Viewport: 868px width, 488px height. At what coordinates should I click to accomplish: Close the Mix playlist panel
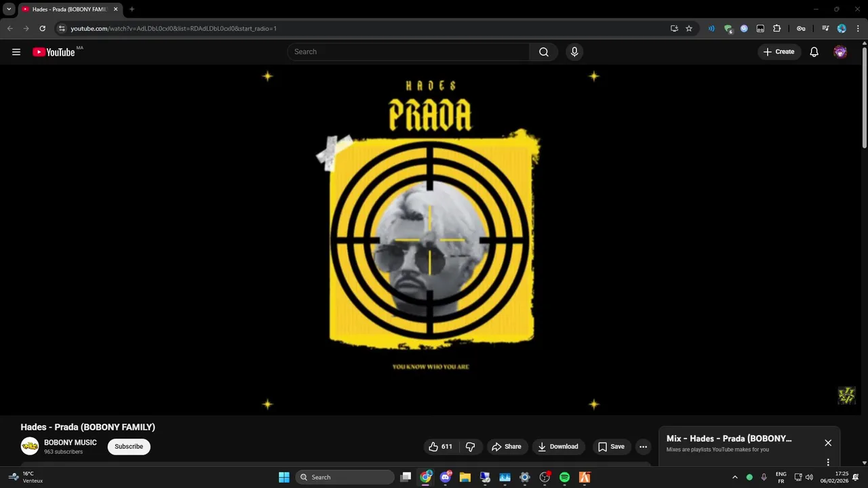pos(828,443)
